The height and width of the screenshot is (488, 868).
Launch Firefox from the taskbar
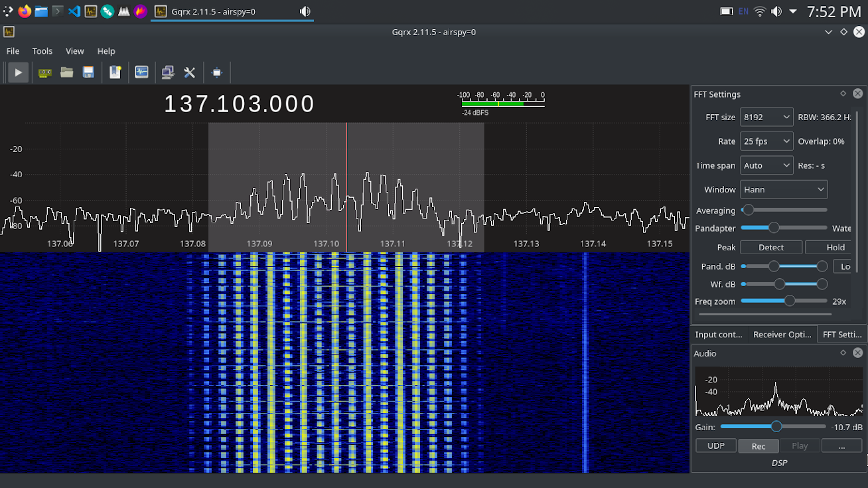coord(25,11)
